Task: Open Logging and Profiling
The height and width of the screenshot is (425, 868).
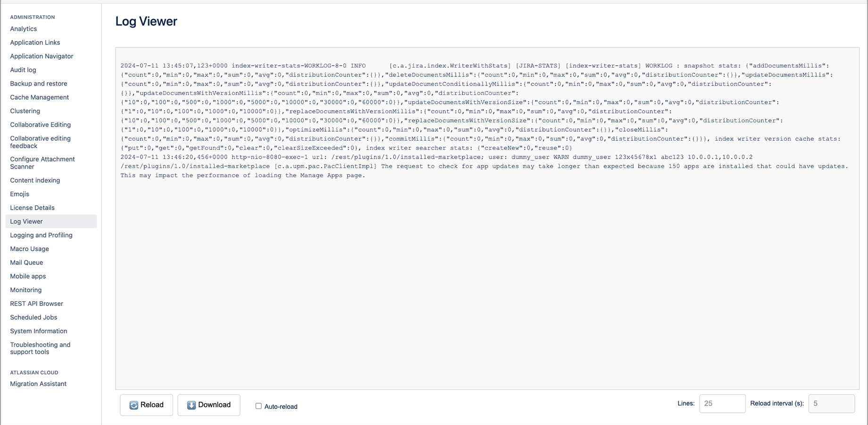Action: click(42, 235)
